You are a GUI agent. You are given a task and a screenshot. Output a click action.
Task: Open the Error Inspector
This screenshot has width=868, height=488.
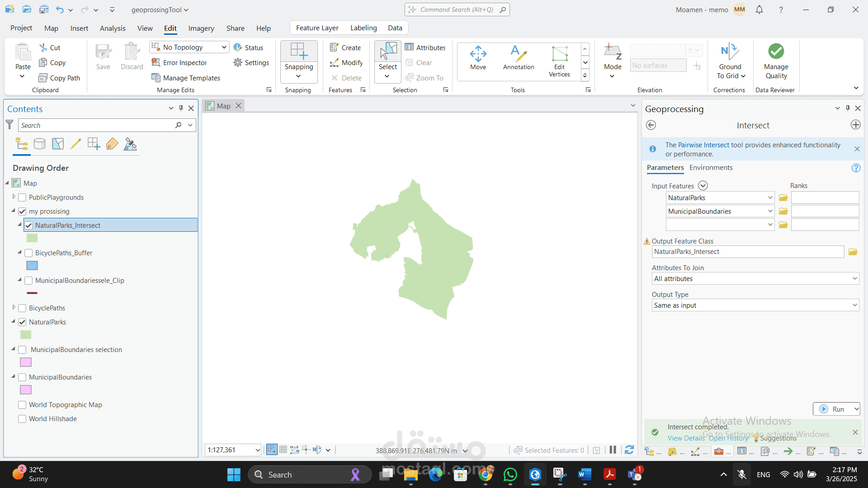point(179,62)
